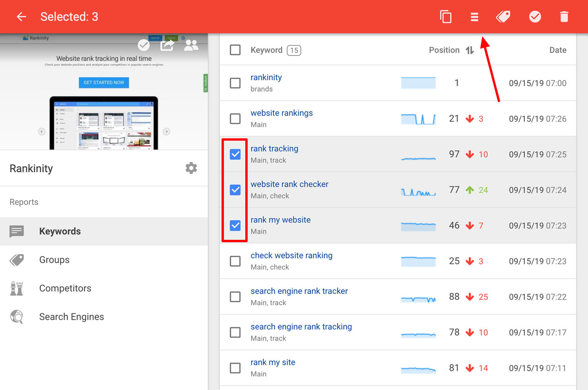Go to Search Engines report
588x390 pixels.
point(72,317)
